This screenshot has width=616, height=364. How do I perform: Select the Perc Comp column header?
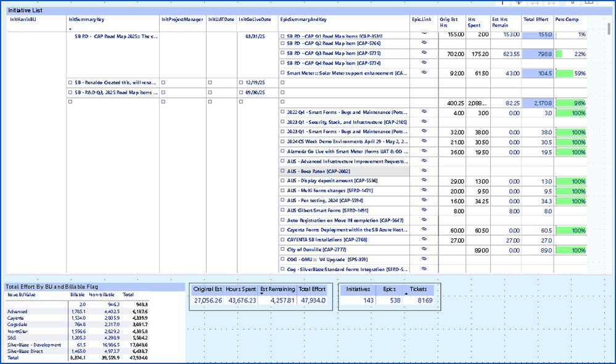pyautogui.click(x=567, y=20)
